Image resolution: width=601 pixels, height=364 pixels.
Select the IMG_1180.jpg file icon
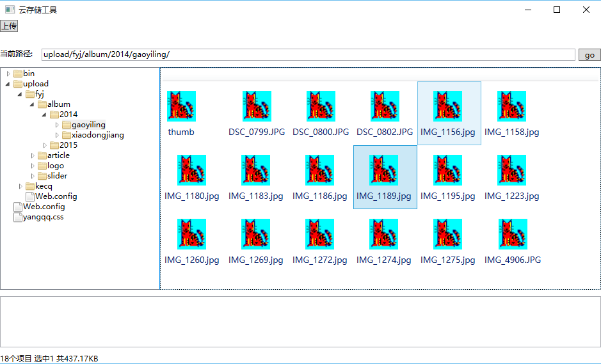coord(191,170)
